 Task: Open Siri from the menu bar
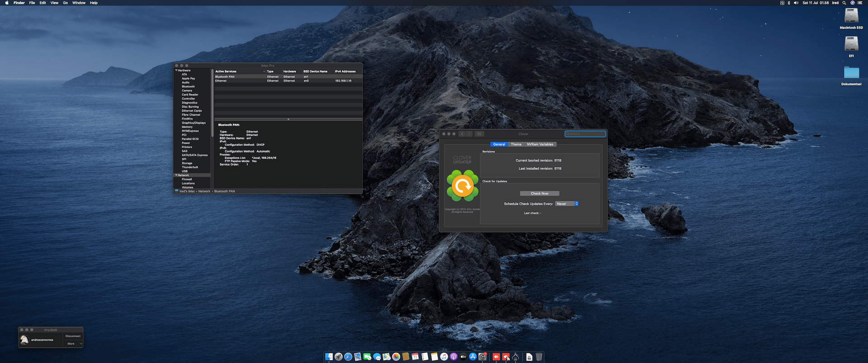[853, 3]
